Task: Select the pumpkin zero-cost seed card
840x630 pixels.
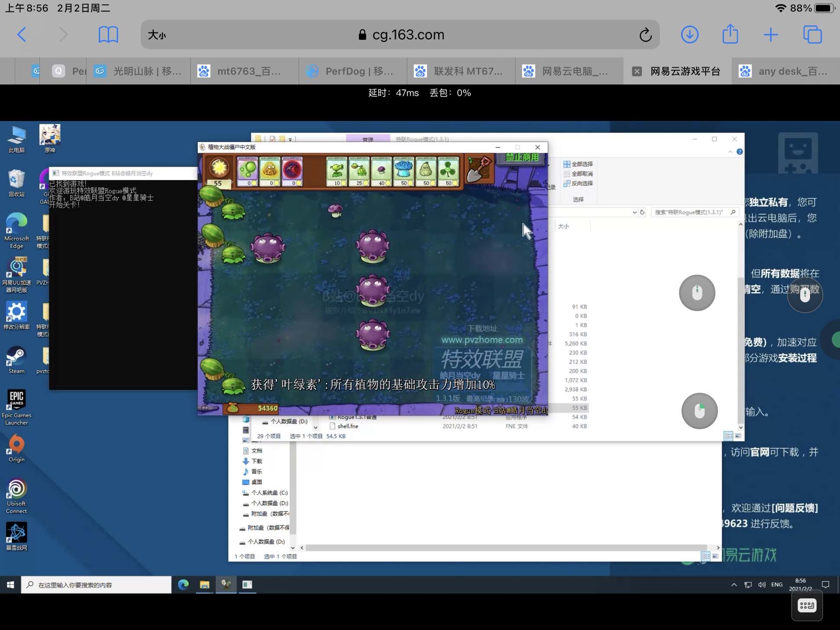Action: click(270, 171)
